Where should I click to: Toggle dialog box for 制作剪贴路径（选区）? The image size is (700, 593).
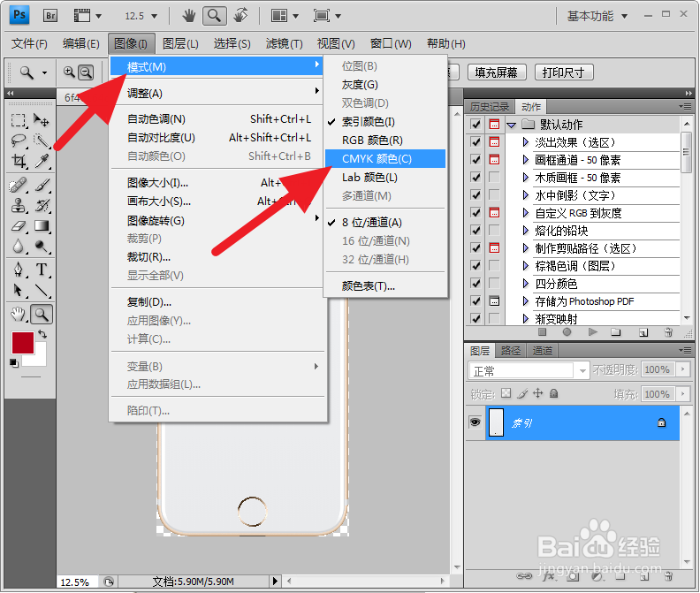tap(494, 247)
